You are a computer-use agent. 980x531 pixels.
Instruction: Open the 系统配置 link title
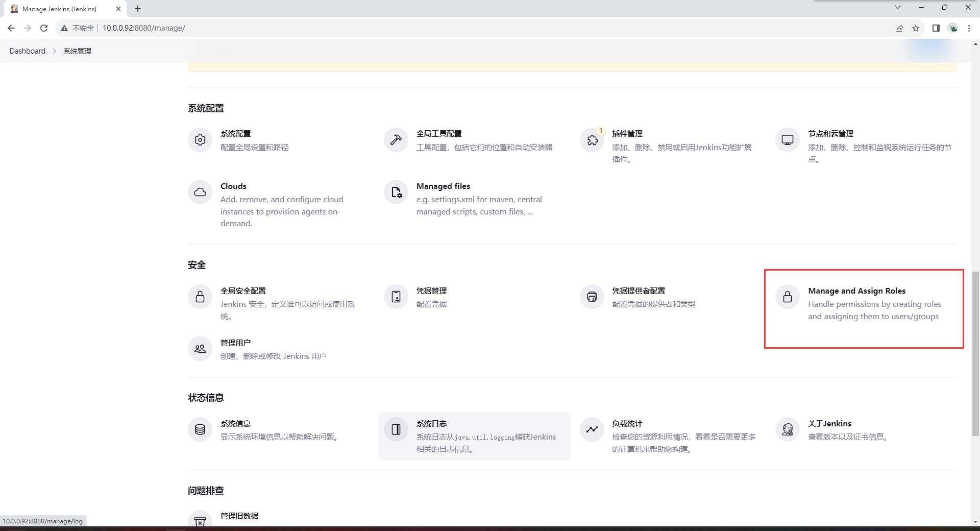click(x=236, y=133)
